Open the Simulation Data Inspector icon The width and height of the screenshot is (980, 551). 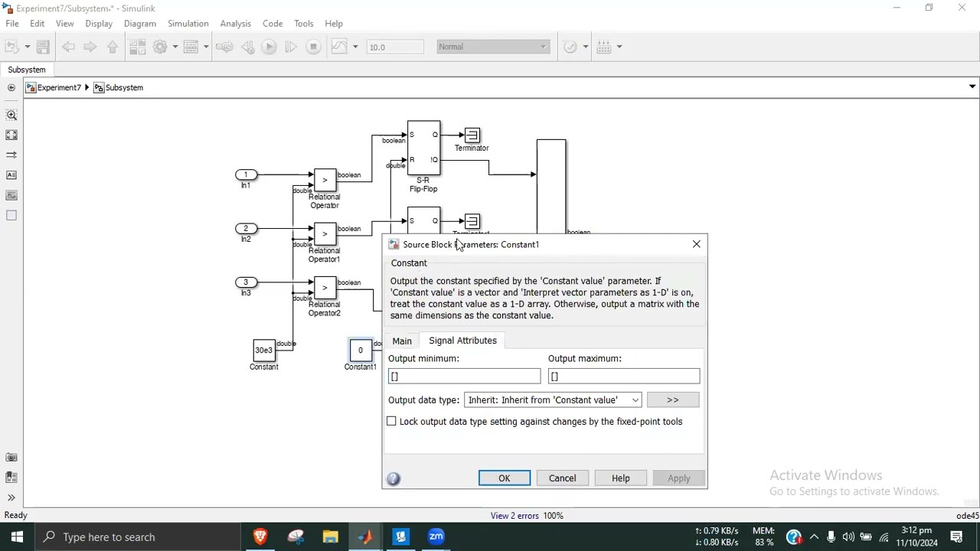click(x=340, y=47)
